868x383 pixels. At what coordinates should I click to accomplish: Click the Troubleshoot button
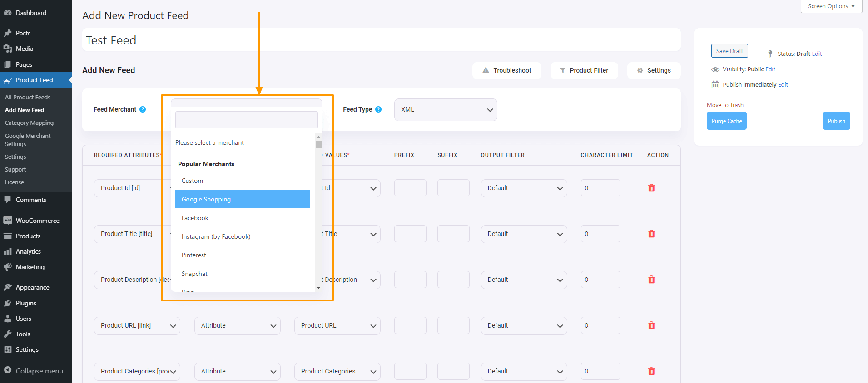coord(507,70)
